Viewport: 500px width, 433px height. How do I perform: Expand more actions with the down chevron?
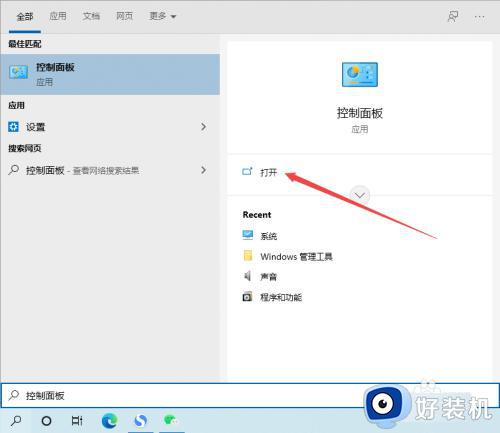(360, 195)
